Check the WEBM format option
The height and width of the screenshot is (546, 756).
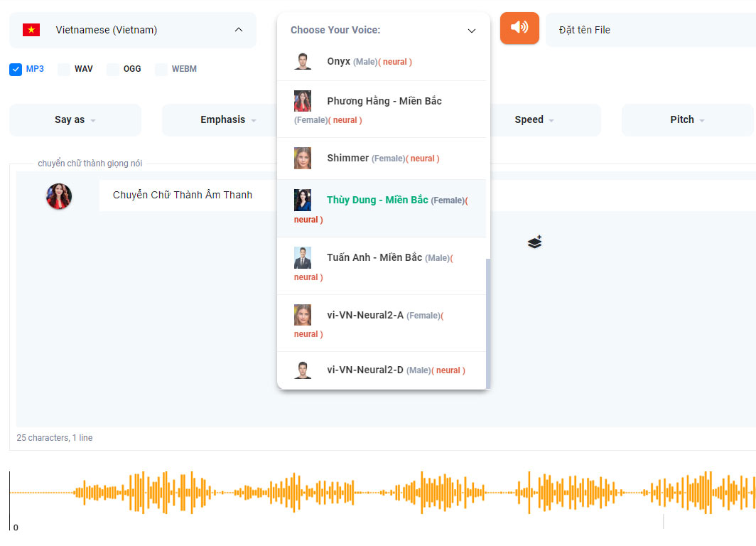click(161, 69)
